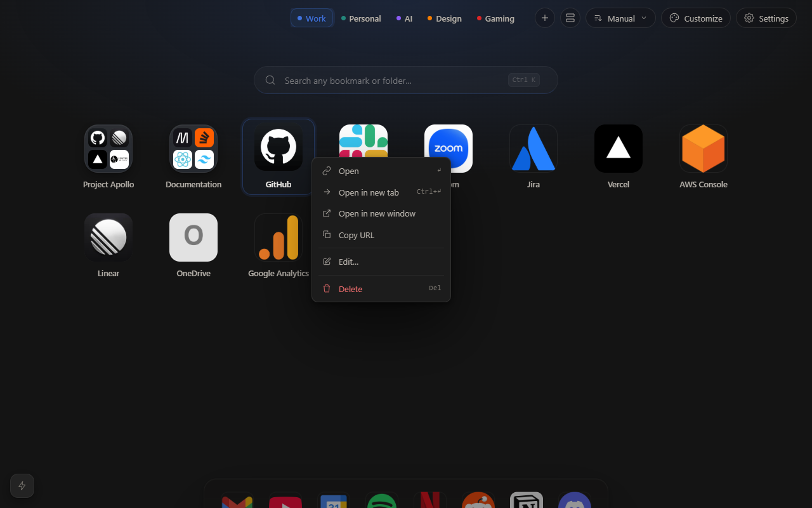Switch to the AI tab
The image size is (812, 508).
tap(405, 18)
